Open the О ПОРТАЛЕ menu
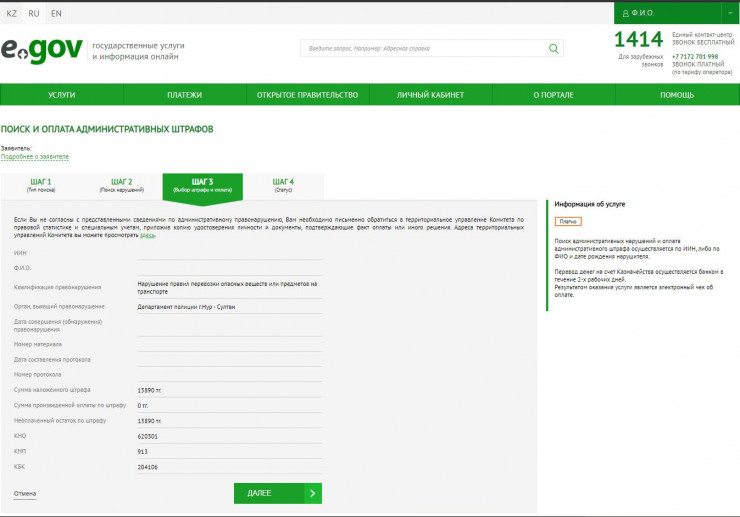 [x=553, y=95]
